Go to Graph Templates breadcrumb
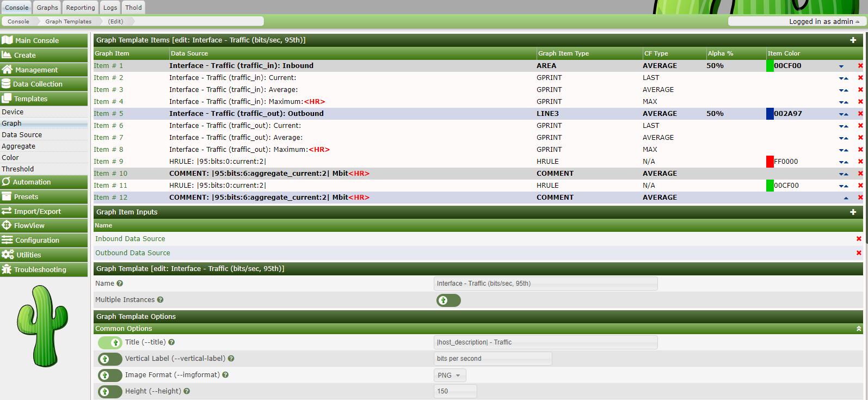 (x=69, y=21)
